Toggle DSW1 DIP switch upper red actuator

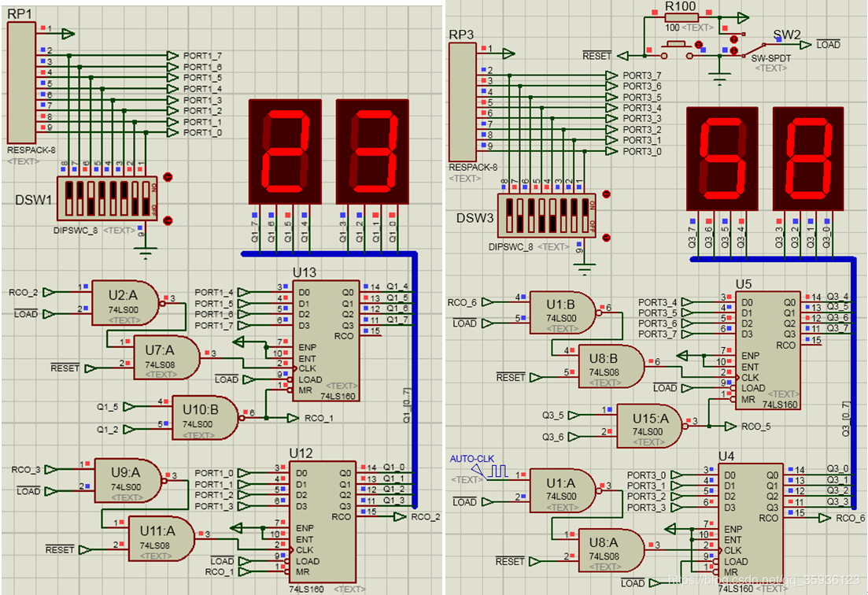(167, 178)
